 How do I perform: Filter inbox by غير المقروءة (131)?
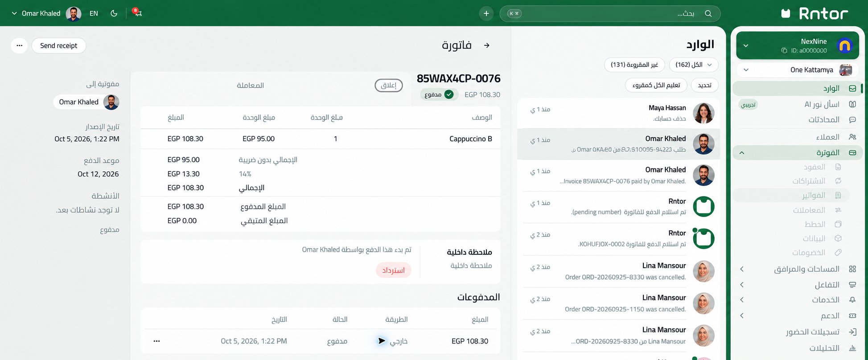[x=634, y=65]
